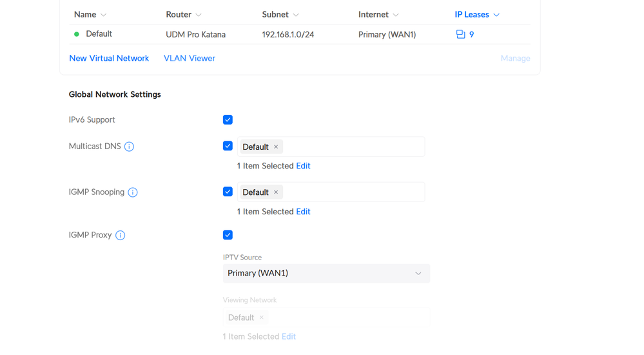The width and height of the screenshot is (644, 355).
Task: Open the VLAN Viewer link
Action: (190, 58)
